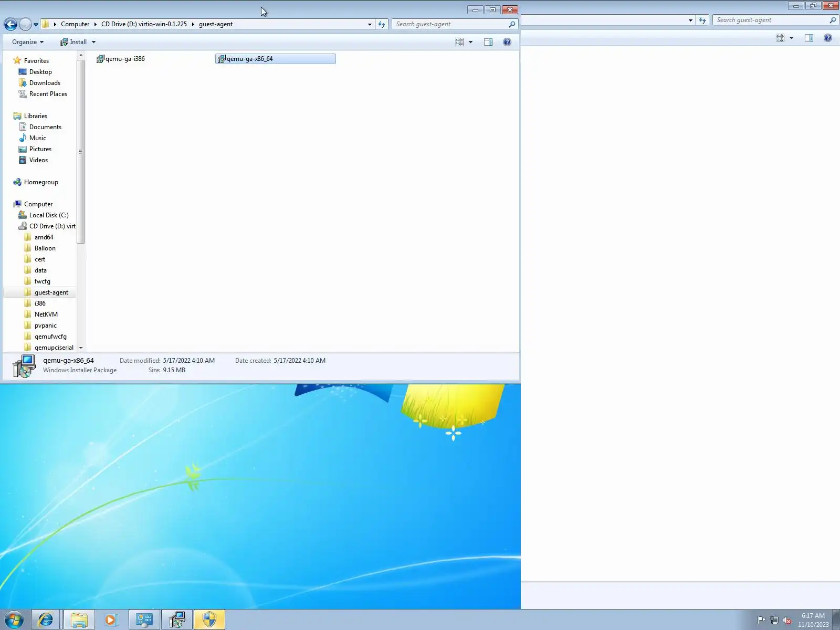Open Explorer help button
Screen dimensions: 840x630
tap(507, 42)
